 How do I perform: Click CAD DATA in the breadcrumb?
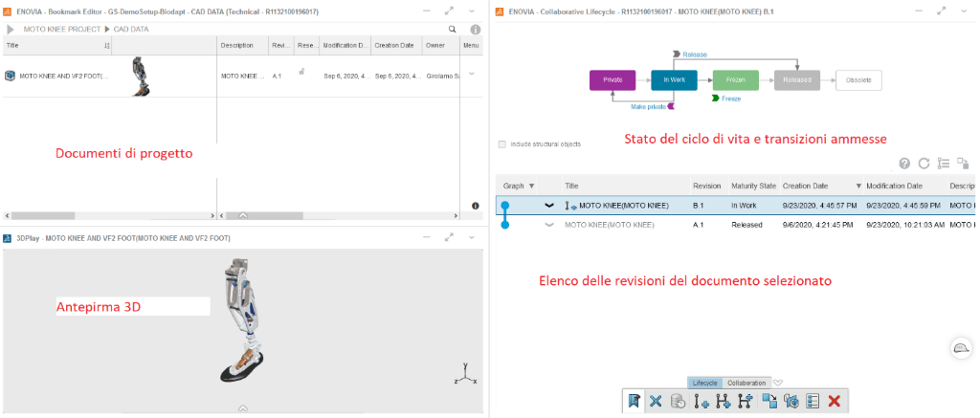tap(130, 30)
